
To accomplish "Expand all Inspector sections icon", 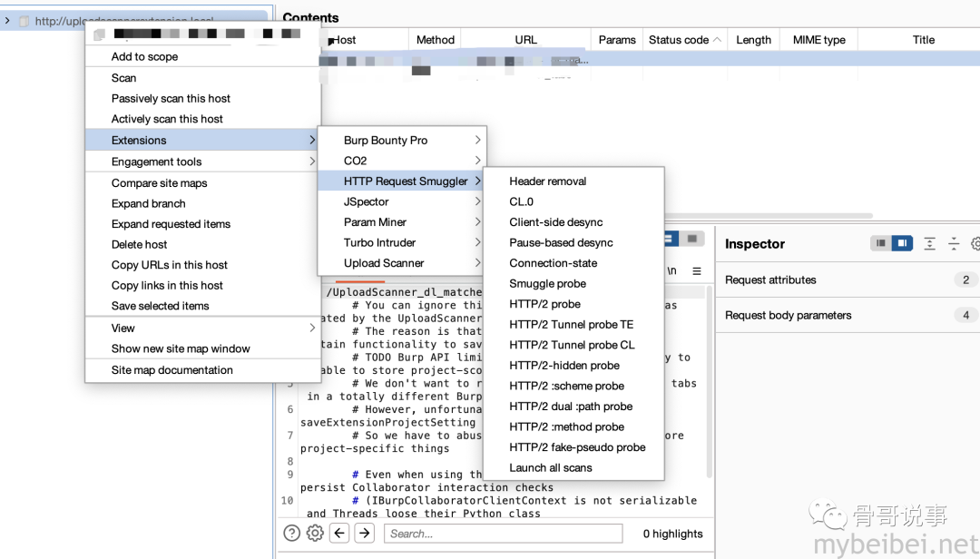I will point(930,243).
